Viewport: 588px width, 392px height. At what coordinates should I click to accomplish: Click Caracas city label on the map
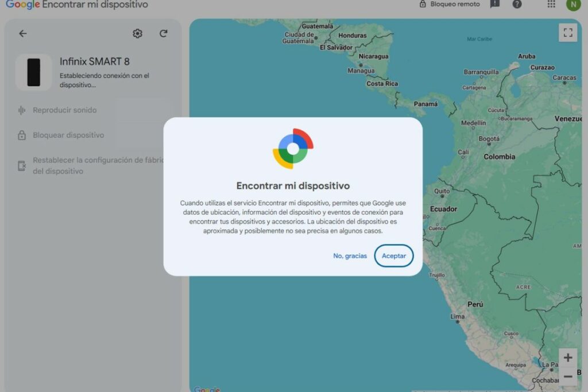[564, 77]
